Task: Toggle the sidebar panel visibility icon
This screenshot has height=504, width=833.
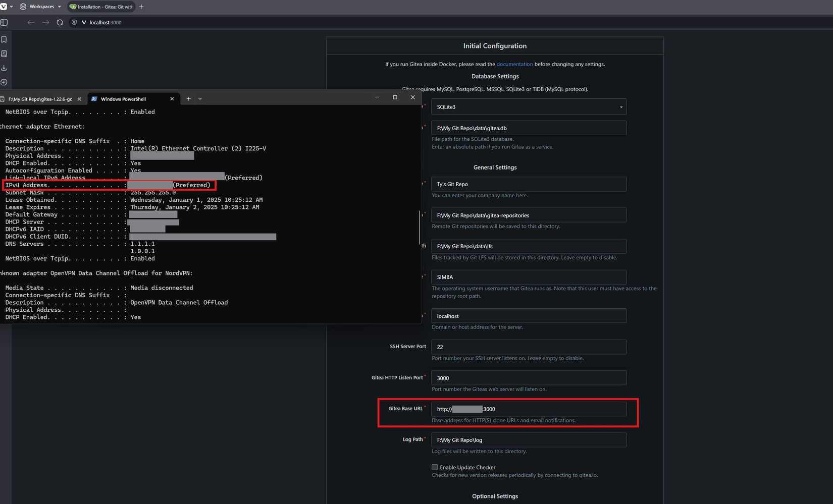Action: click(x=4, y=22)
